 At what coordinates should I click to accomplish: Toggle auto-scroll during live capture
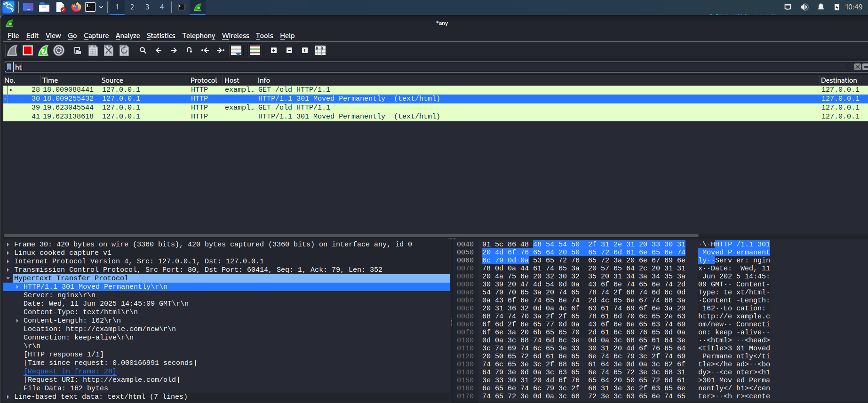(x=236, y=50)
